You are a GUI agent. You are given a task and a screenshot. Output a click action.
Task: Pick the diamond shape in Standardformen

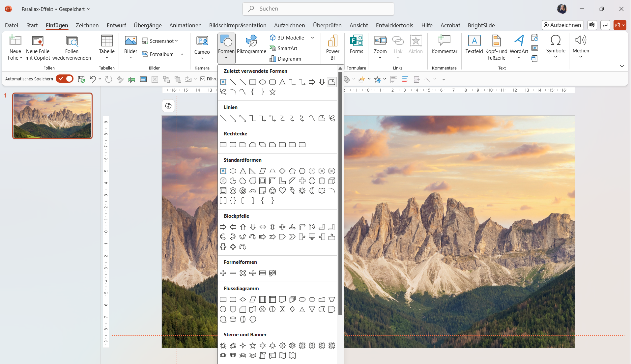282,171
